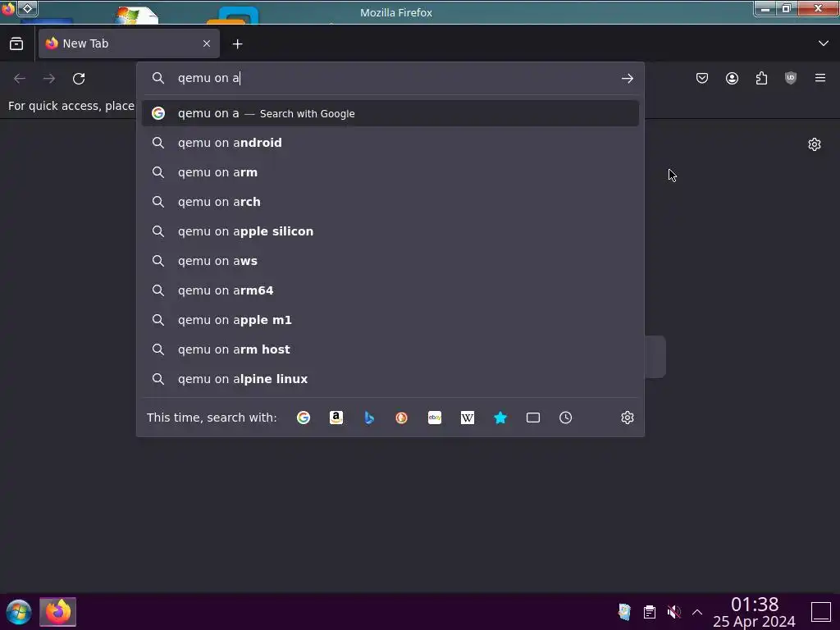Viewport: 840px width, 630px height.
Task: Search open Tabs via tab icon
Action: click(533, 418)
